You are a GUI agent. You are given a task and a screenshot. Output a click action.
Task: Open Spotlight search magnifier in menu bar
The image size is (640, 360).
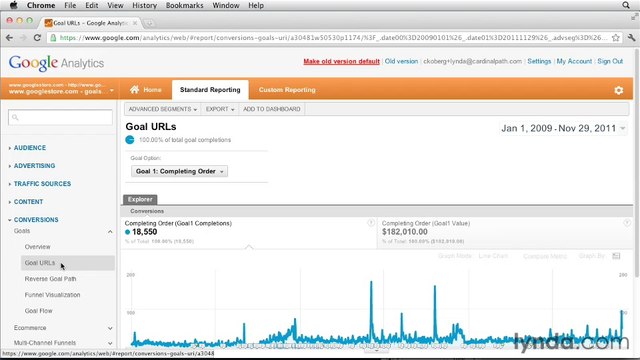626,5
